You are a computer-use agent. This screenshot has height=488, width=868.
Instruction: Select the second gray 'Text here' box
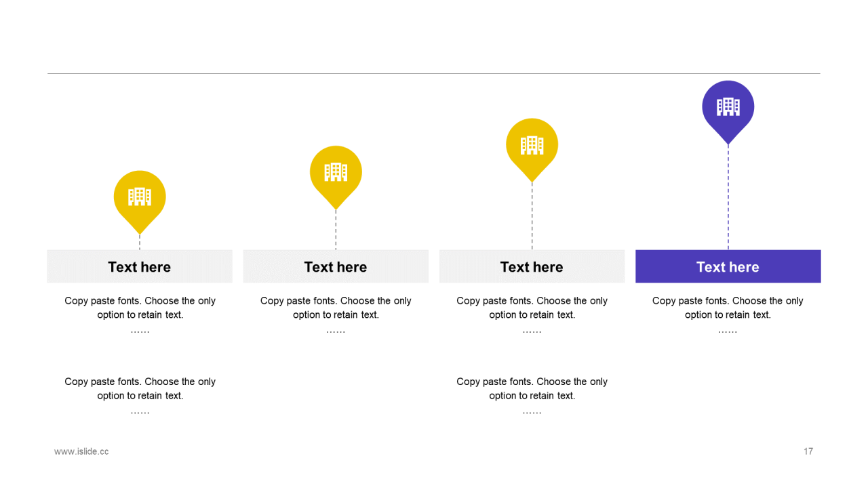coord(336,266)
